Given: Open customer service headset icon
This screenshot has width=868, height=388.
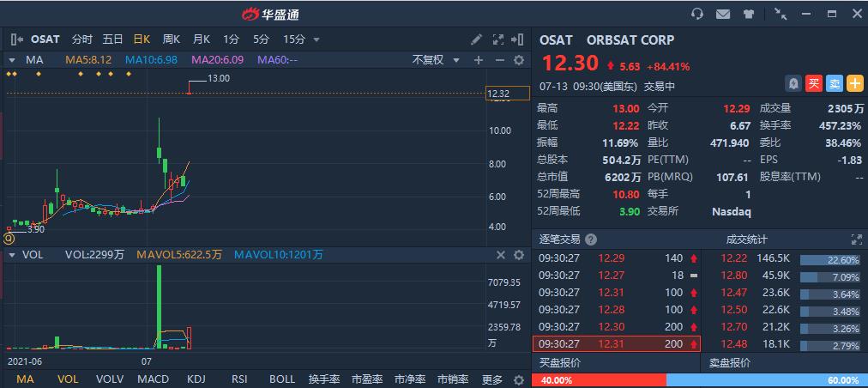Looking at the screenshot, I should (697, 14).
